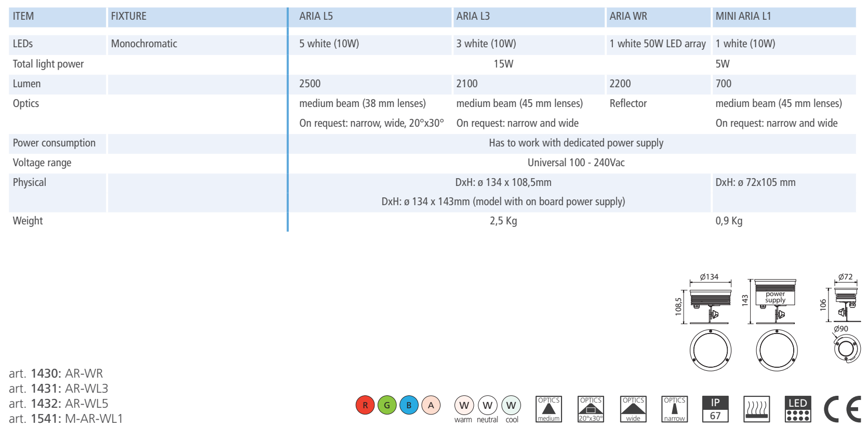Click the red R color circle

tap(365, 405)
